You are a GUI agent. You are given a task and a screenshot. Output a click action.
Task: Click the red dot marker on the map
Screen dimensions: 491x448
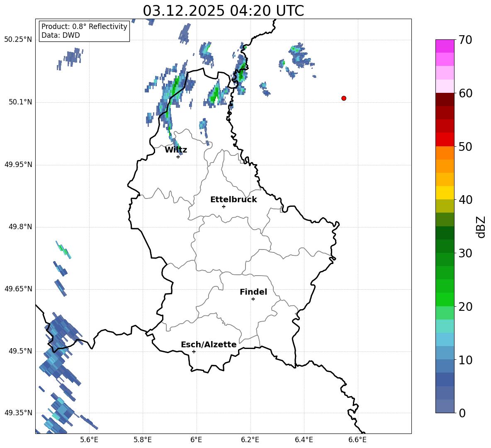(x=343, y=98)
